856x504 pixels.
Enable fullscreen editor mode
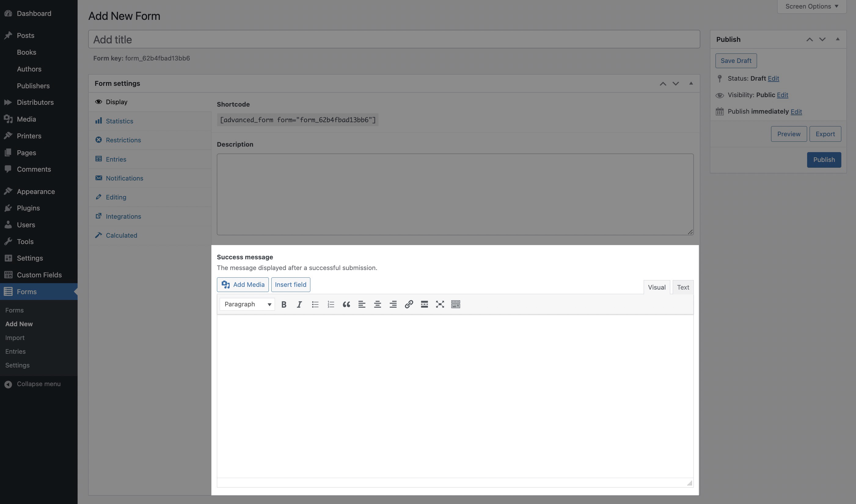click(x=440, y=304)
